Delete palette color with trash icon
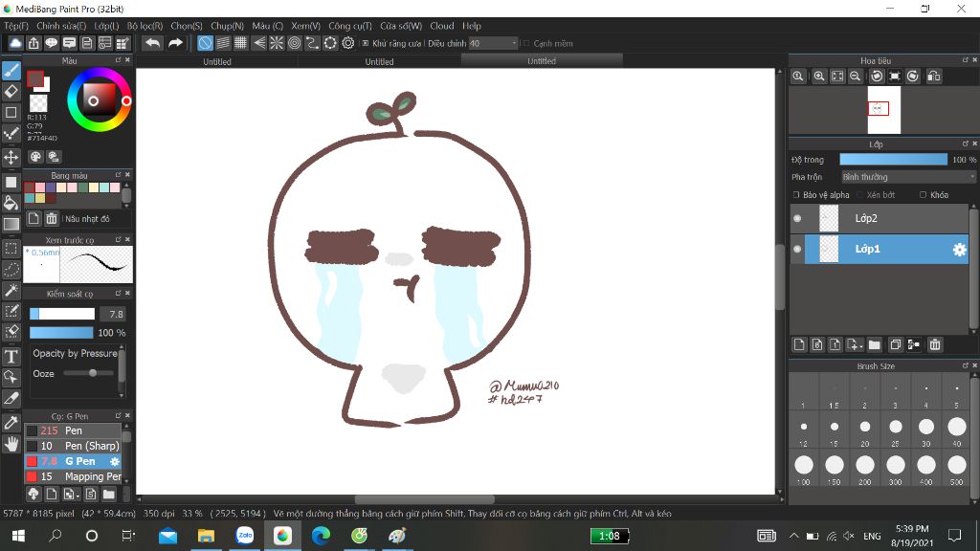The height and width of the screenshot is (551, 980). pos(52,219)
